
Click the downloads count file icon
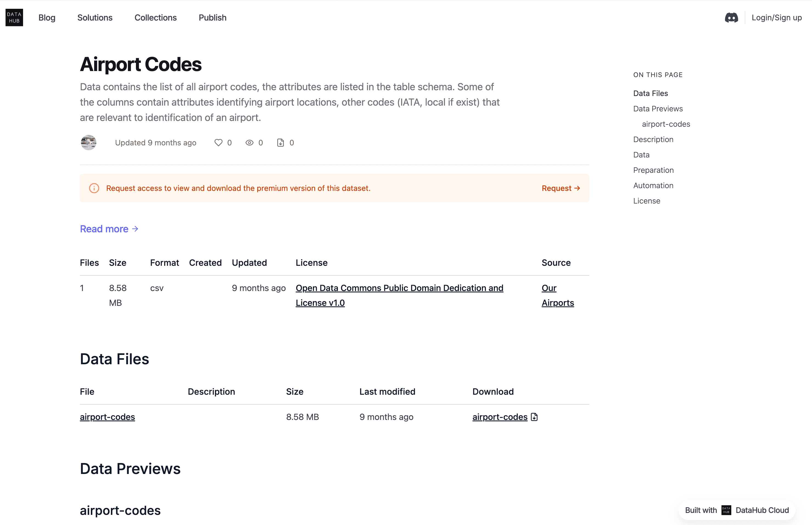point(281,143)
